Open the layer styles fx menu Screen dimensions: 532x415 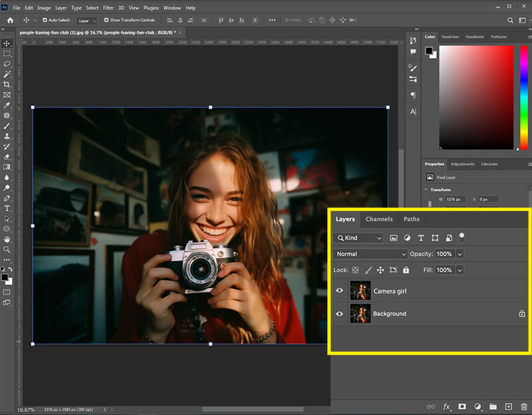(447, 406)
